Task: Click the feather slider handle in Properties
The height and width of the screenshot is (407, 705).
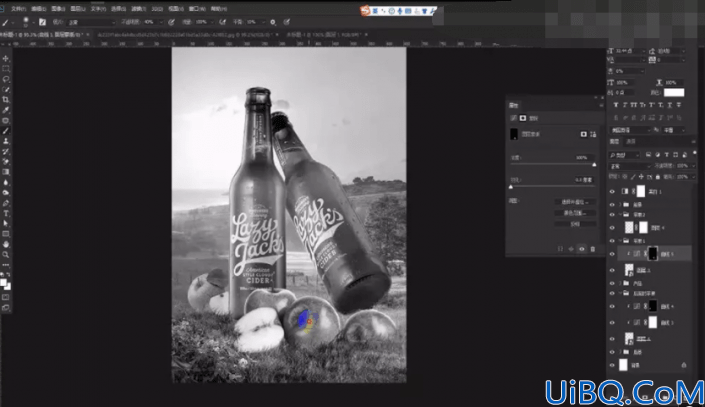Action: coord(511,187)
